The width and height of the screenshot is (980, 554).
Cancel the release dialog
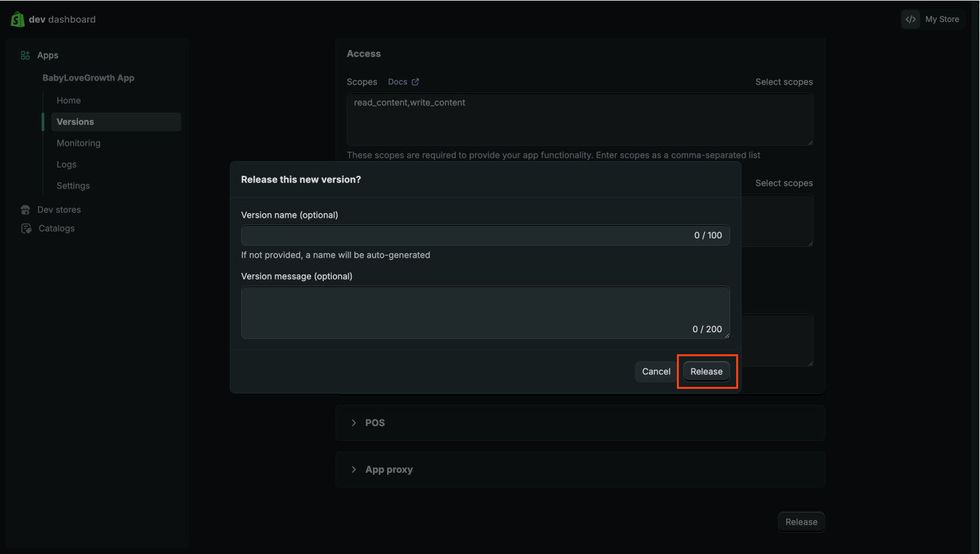[x=656, y=372]
